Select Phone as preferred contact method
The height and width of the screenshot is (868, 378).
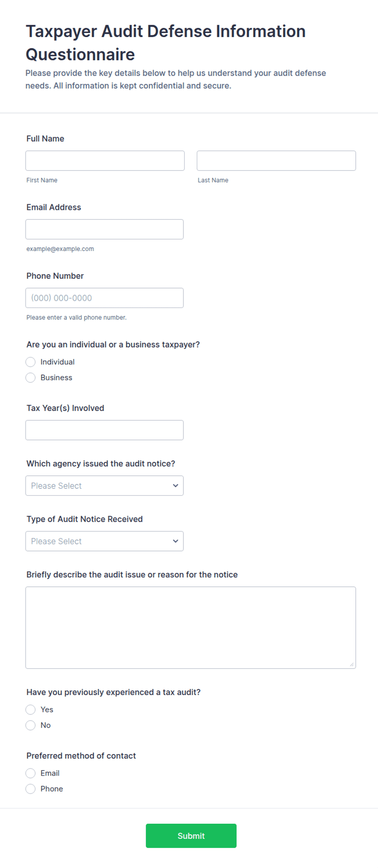[x=30, y=789]
